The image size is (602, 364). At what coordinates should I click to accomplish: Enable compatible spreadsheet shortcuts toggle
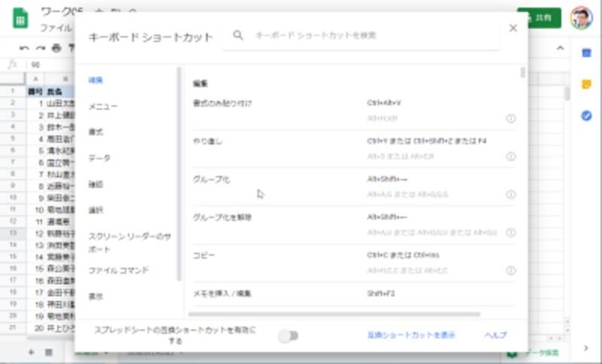click(x=289, y=336)
